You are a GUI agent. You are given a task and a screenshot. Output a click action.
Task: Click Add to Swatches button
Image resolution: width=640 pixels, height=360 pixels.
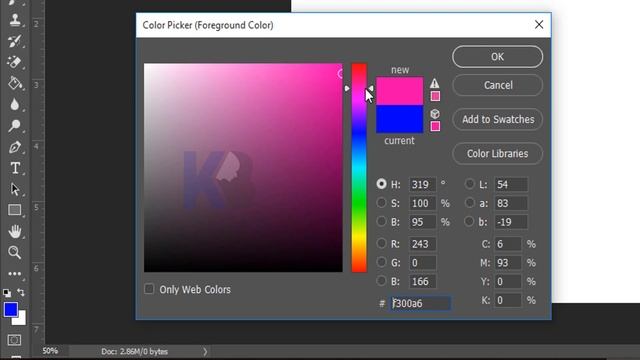pos(498,119)
